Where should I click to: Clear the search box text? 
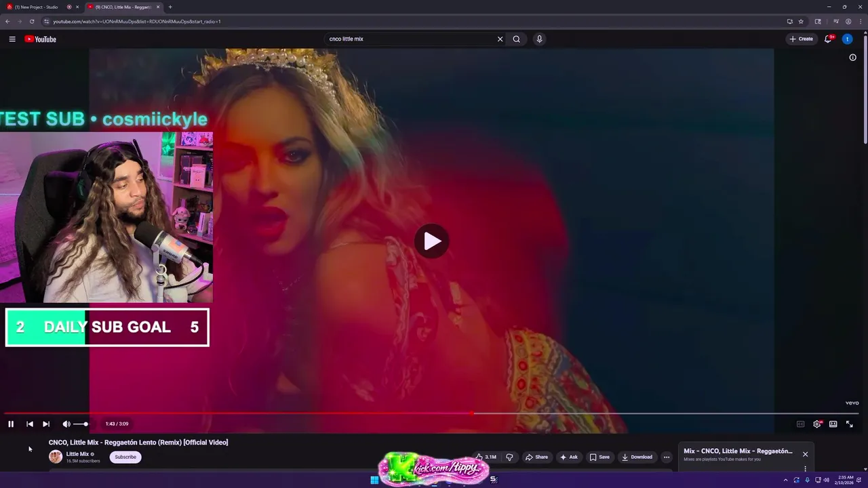pyautogui.click(x=500, y=39)
